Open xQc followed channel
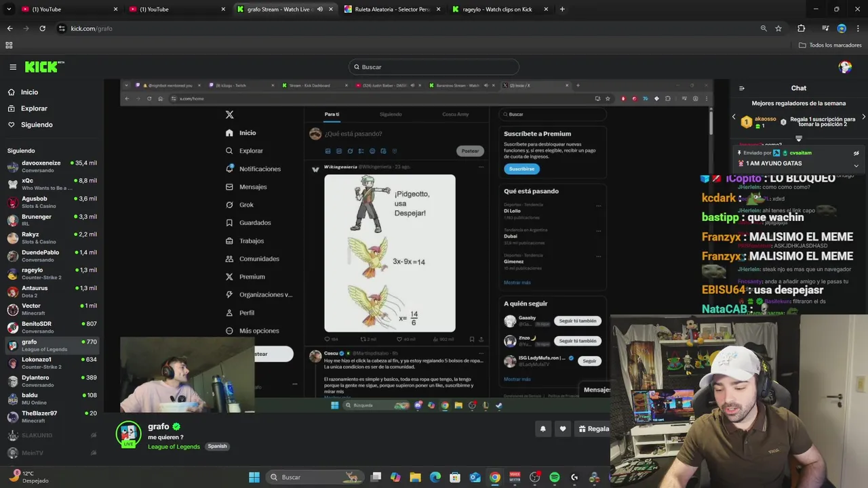The height and width of the screenshot is (488, 868). click(x=52, y=184)
